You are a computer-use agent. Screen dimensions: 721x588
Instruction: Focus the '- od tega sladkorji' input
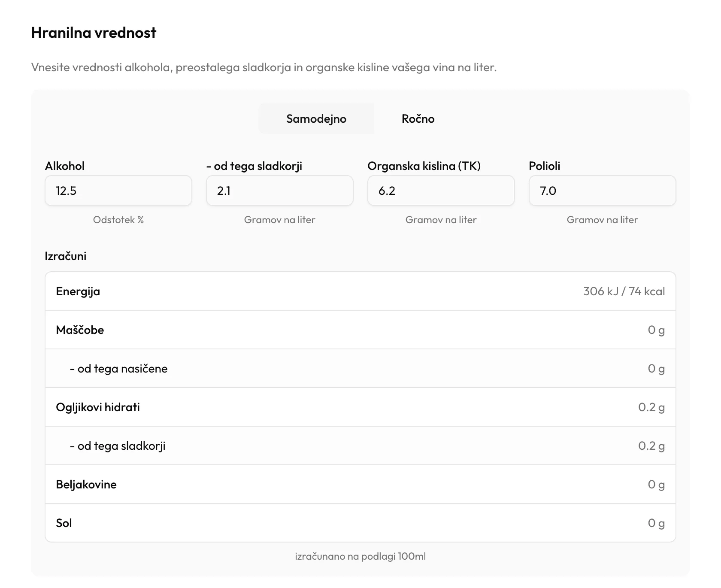[280, 191]
